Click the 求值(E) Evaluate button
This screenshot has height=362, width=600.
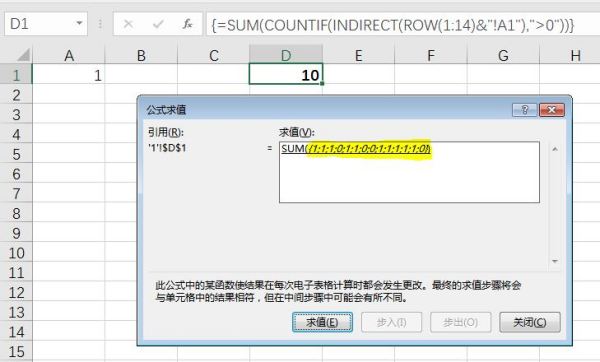click(x=322, y=322)
